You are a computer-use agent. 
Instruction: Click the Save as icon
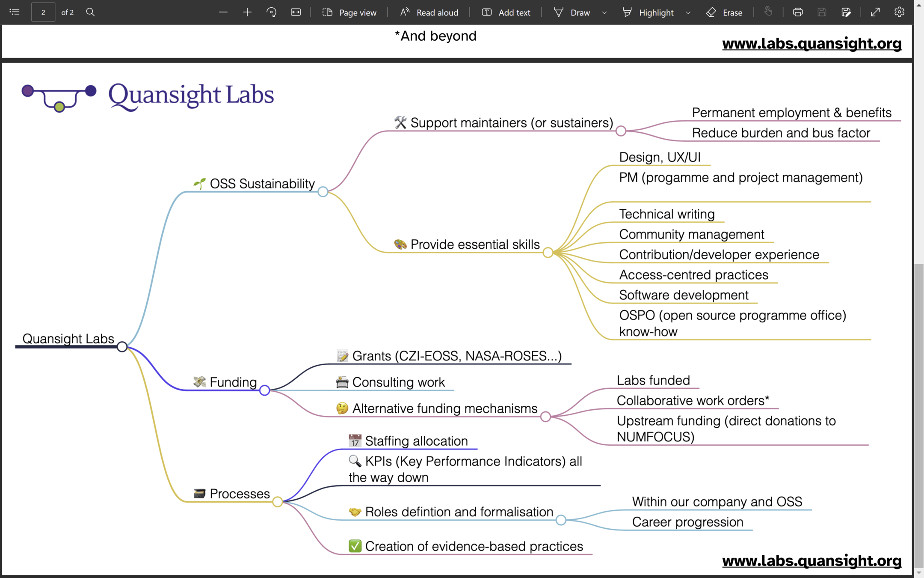(846, 12)
